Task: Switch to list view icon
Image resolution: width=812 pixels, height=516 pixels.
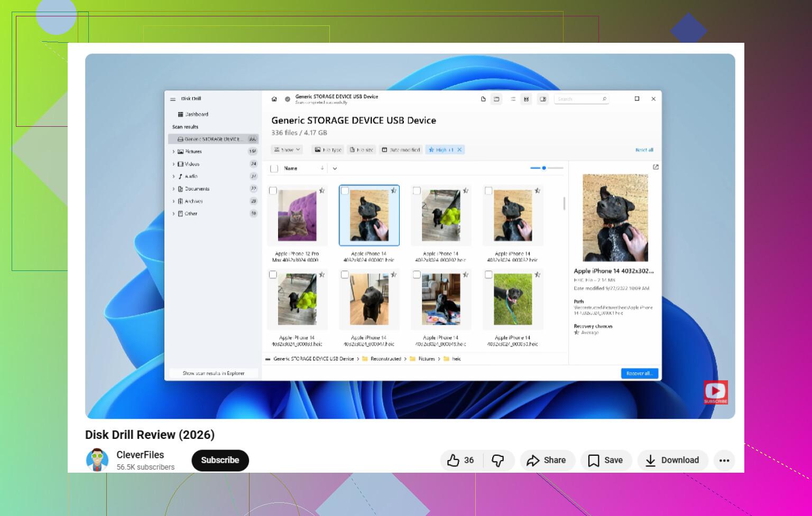Action: 513,99
